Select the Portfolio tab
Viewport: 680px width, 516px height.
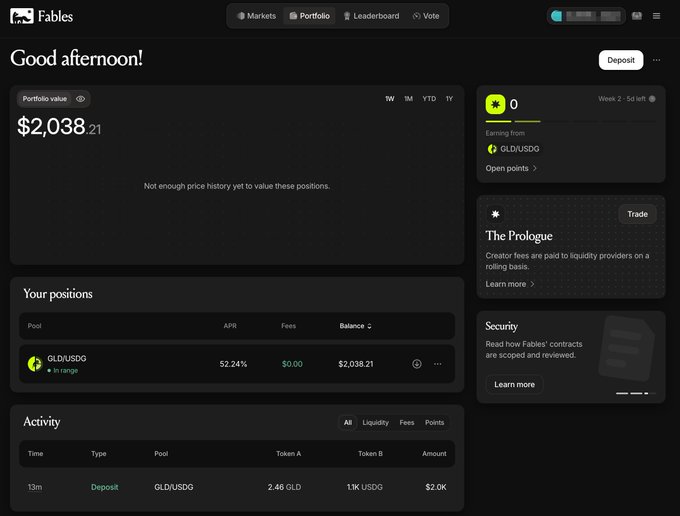coord(309,16)
